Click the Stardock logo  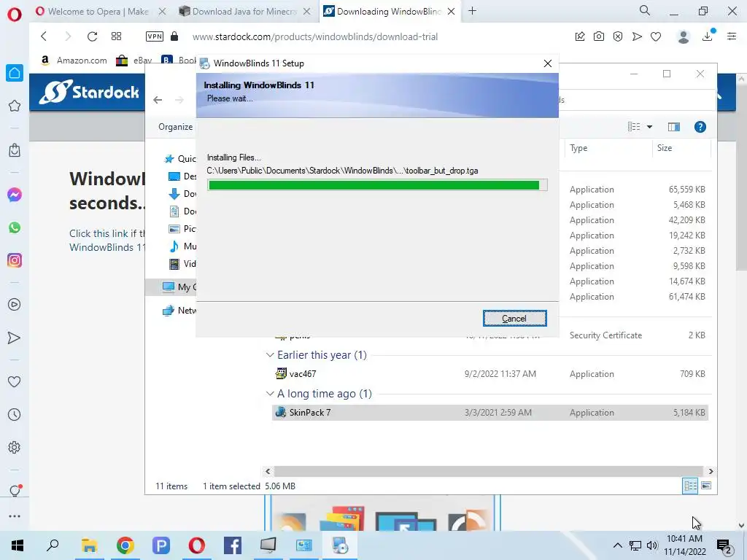coord(89,91)
